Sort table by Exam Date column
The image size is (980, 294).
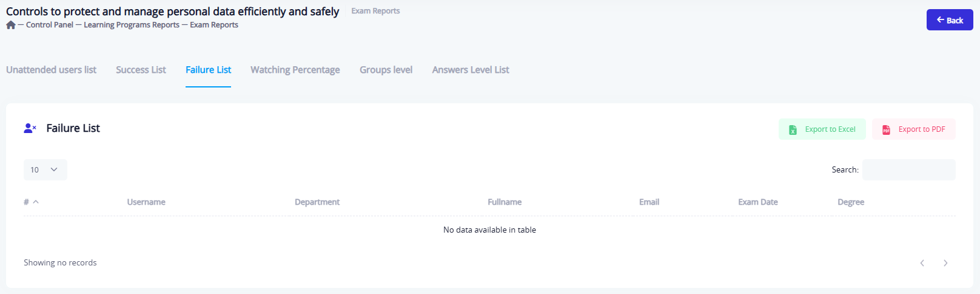757,202
